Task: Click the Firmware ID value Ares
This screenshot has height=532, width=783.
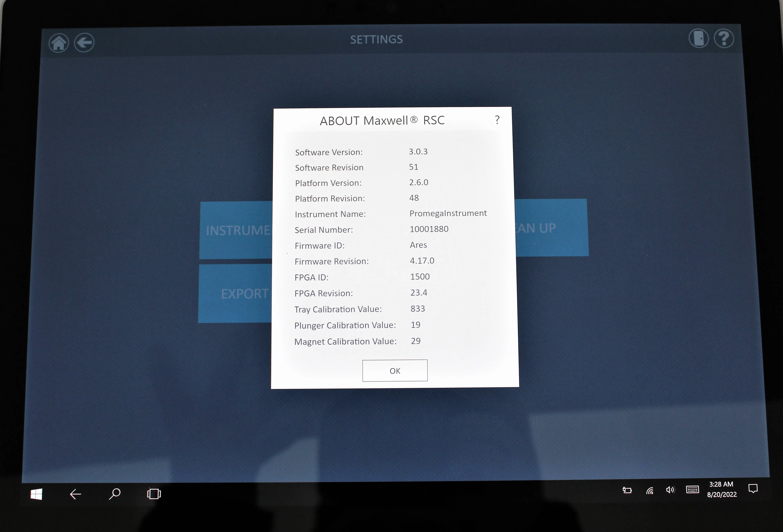Action: tap(418, 245)
